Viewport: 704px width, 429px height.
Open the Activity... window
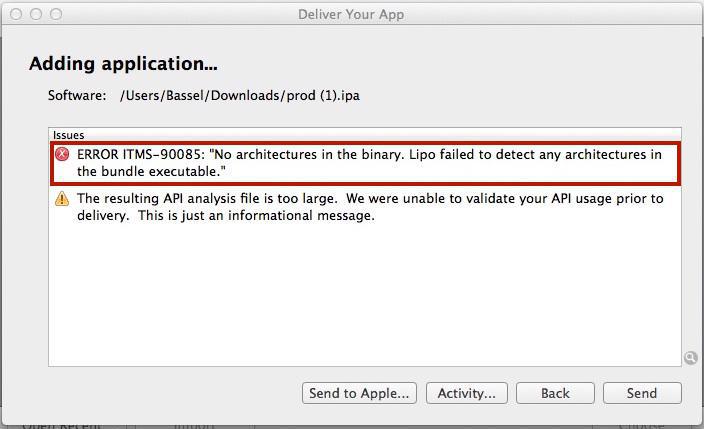(466, 393)
